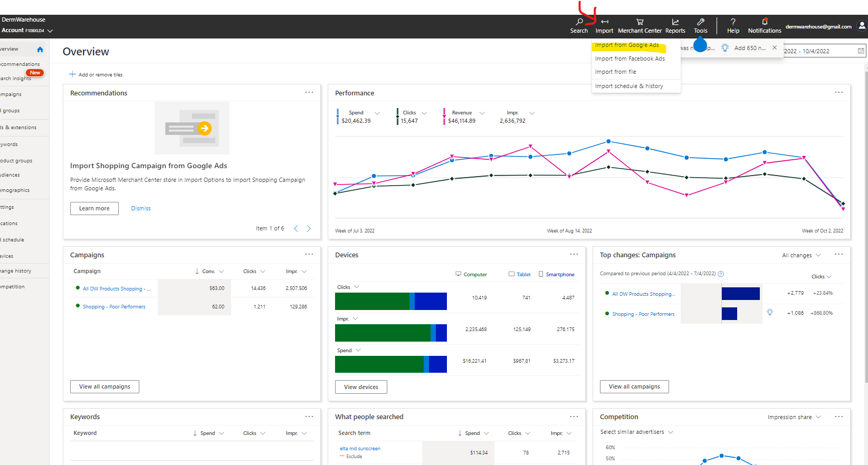Open the All changes dropdown
The width and height of the screenshot is (868, 465).
pyautogui.click(x=801, y=255)
